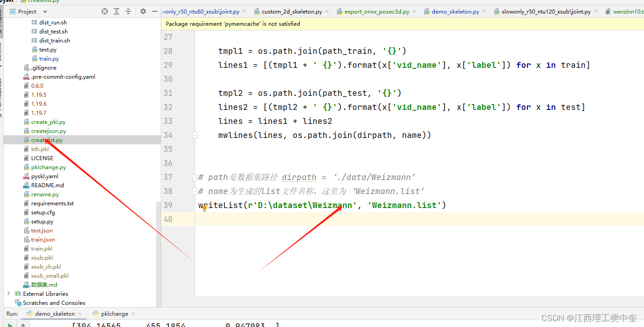This screenshot has height=327, width=644.
Task: Switch to pklchange run tab
Action: coord(115,314)
